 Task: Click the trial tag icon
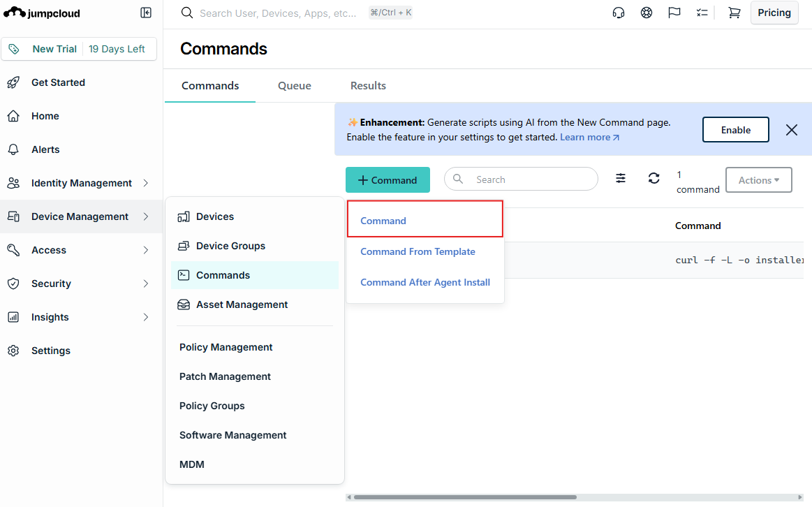[x=15, y=49]
